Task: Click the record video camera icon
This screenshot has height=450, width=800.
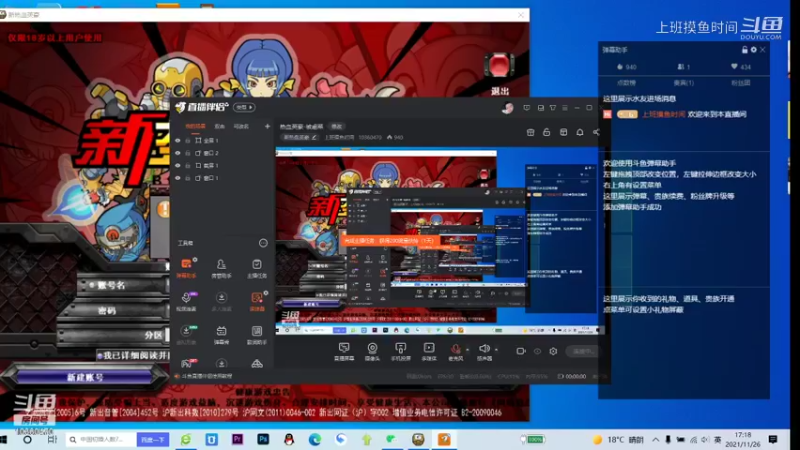Action: pyautogui.click(x=520, y=351)
